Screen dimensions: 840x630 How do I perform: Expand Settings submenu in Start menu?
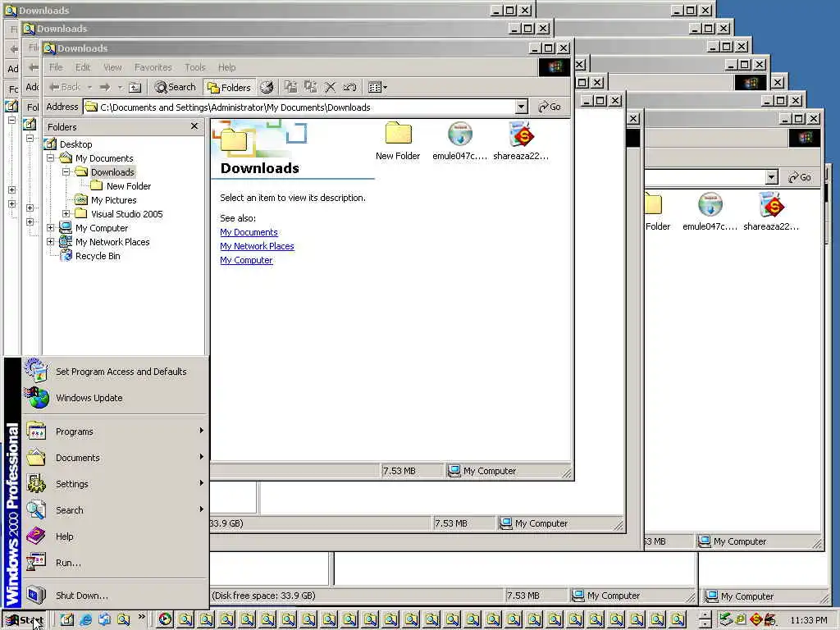[x=115, y=484]
